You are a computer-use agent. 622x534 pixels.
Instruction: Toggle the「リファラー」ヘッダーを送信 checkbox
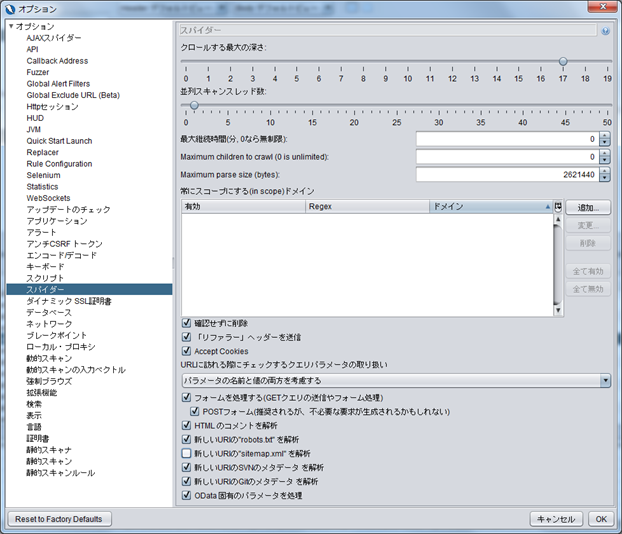tap(186, 337)
